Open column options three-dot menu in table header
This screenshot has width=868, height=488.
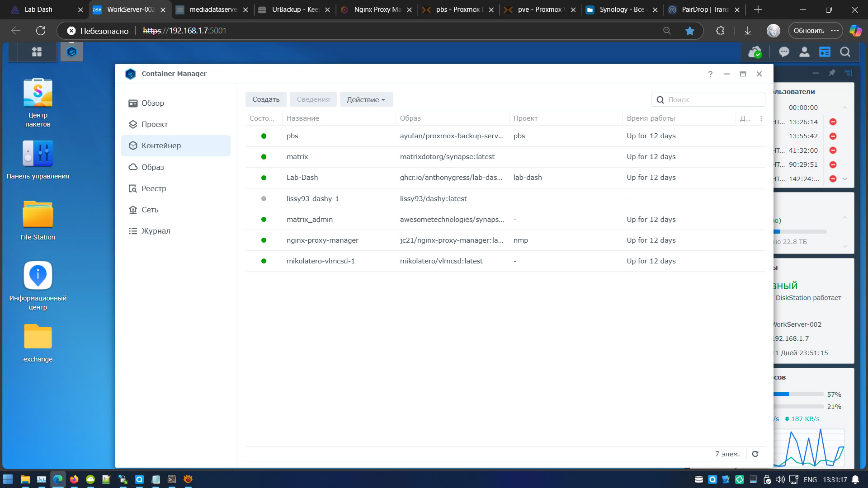761,118
